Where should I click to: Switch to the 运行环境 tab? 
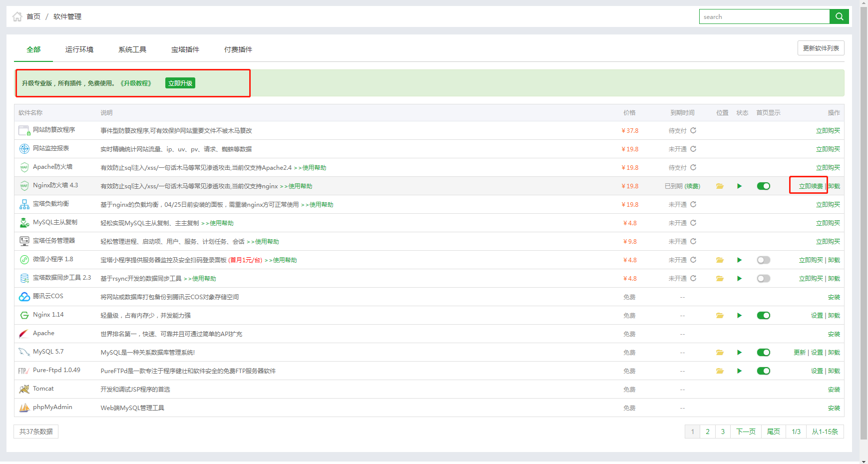pyautogui.click(x=79, y=49)
